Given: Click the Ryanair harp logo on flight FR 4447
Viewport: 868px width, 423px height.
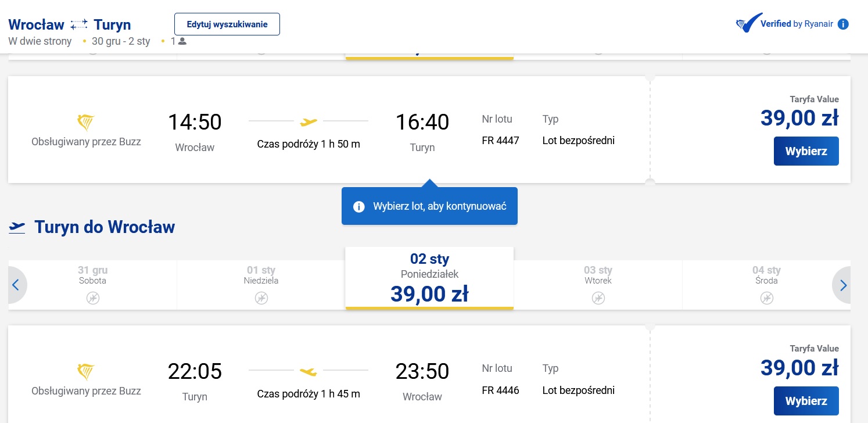Looking at the screenshot, I should pos(86,123).
